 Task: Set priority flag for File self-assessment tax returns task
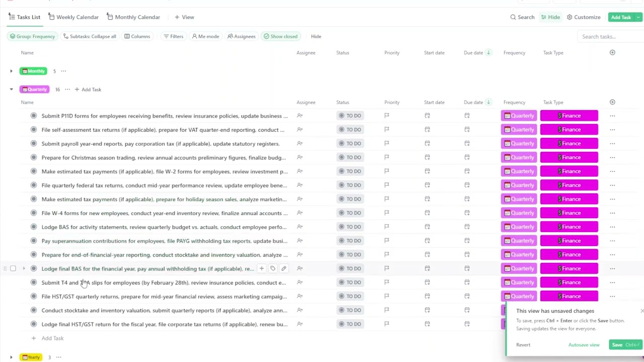tap(386, 130)
